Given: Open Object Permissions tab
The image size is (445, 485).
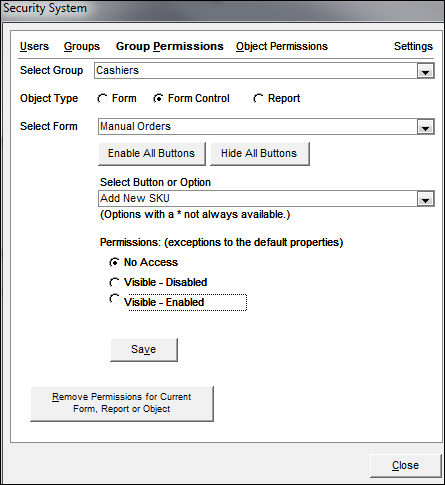Looking at the screenshot, I should (x=282, y=46).
